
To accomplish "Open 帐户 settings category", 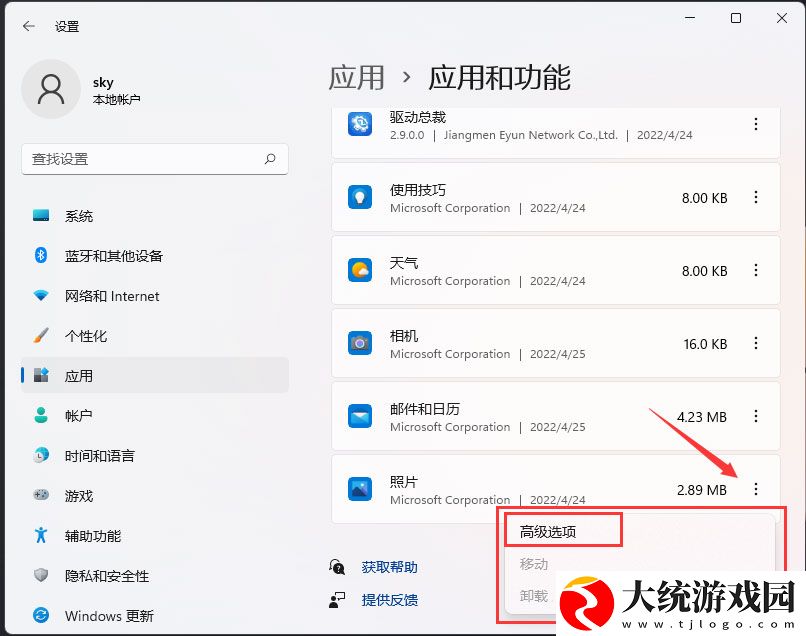I will [155, 415].
